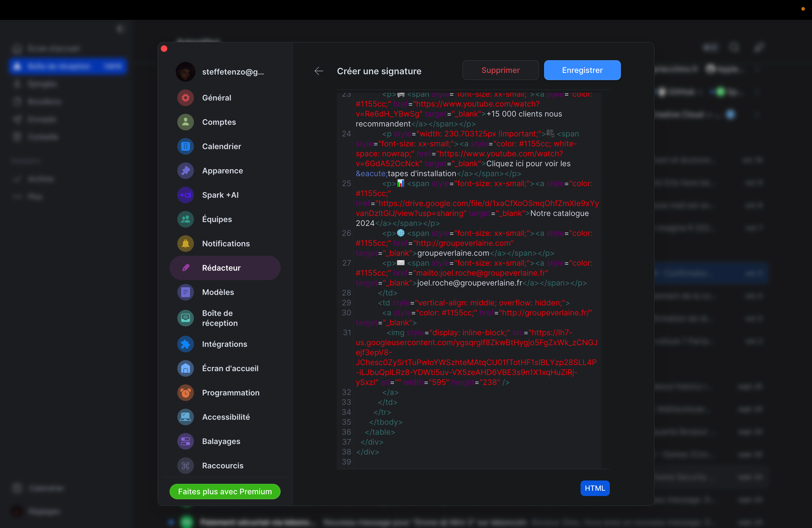
Task: Close the settings window red button
Action: pos(164,49)
